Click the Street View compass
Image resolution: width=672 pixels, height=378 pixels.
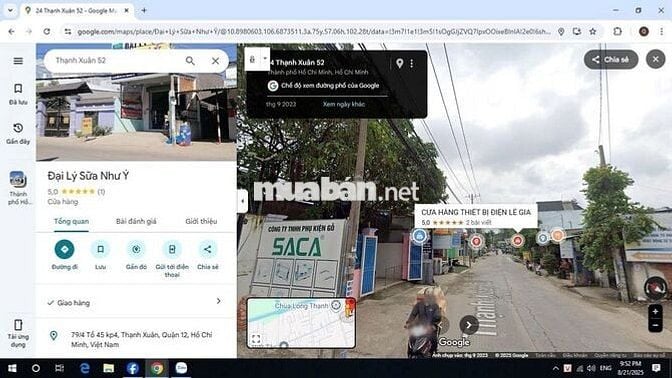click(x=655, y=288)
